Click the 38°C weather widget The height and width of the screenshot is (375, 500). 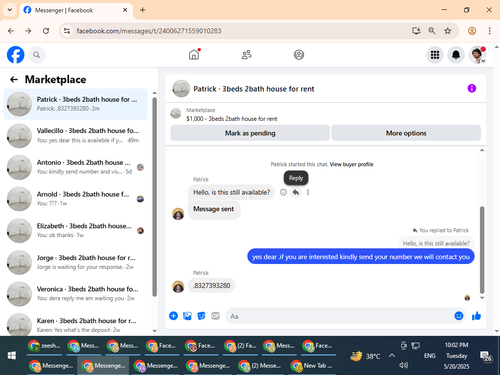coord(365,356)
